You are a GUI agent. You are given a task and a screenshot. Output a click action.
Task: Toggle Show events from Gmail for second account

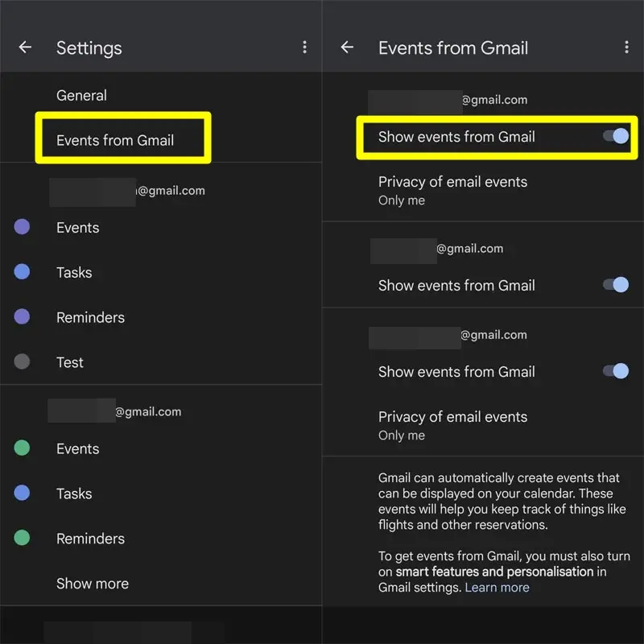coord(616,285)
